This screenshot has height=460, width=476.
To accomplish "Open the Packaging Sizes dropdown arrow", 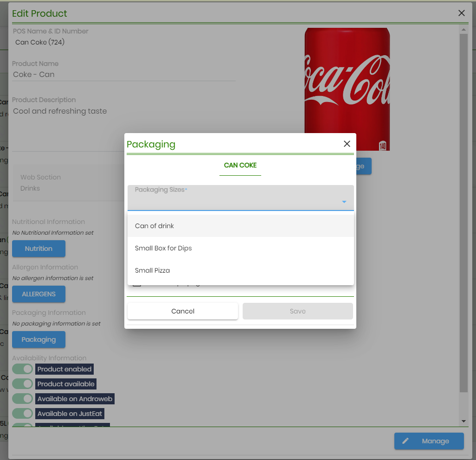I will tap(344, 202).
